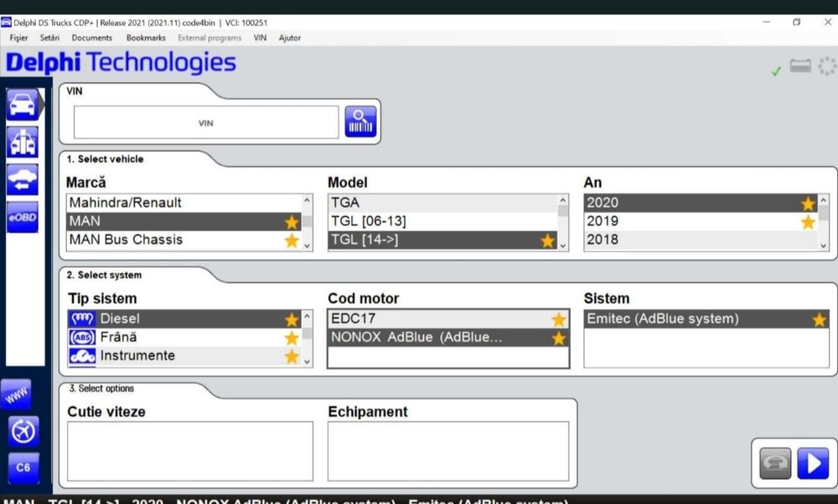The image size is (838, 504).
Task: Click the C6 icon in sidebar
Action: click(23, 468)
